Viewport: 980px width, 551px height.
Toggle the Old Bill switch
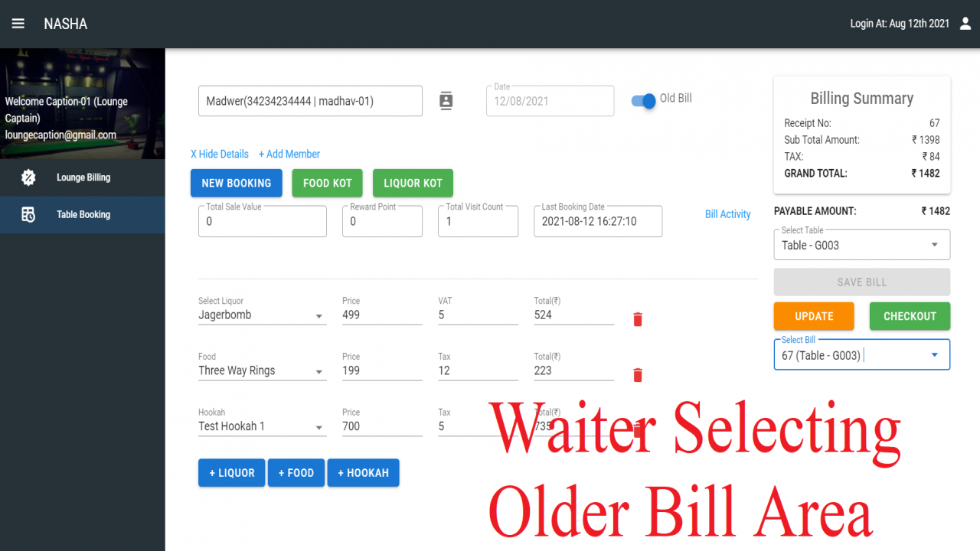[x=644, y=100]
